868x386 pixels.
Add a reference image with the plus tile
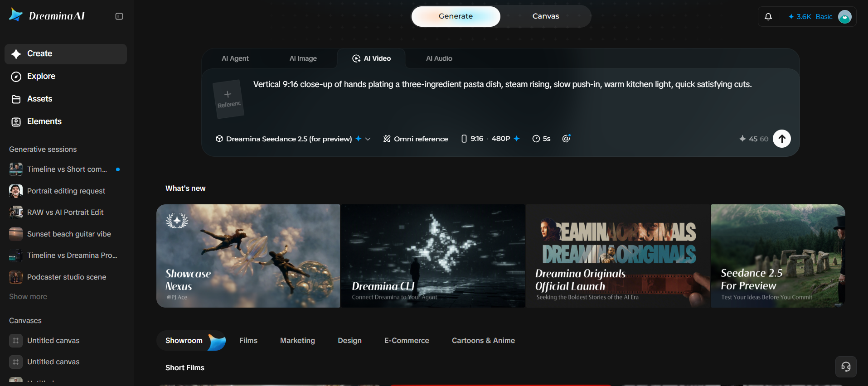point(228,99)
